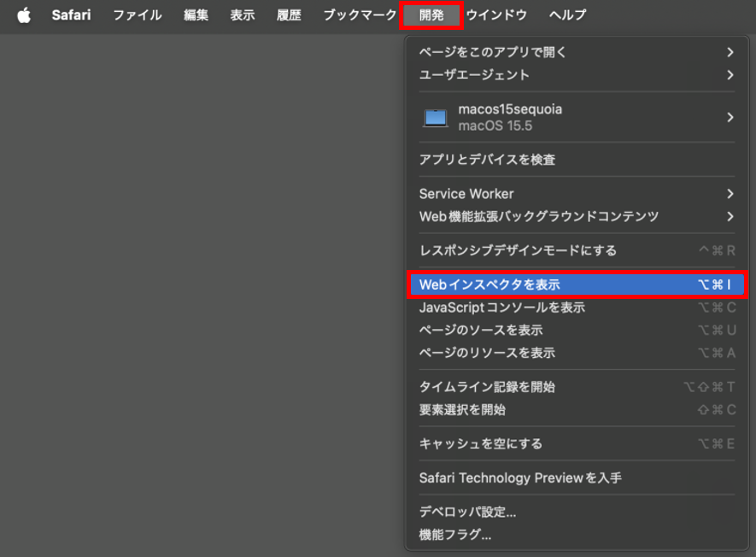Open the ヘルプ menu
This screenshot has height=557, width=756.
click(x=567, y=15)
